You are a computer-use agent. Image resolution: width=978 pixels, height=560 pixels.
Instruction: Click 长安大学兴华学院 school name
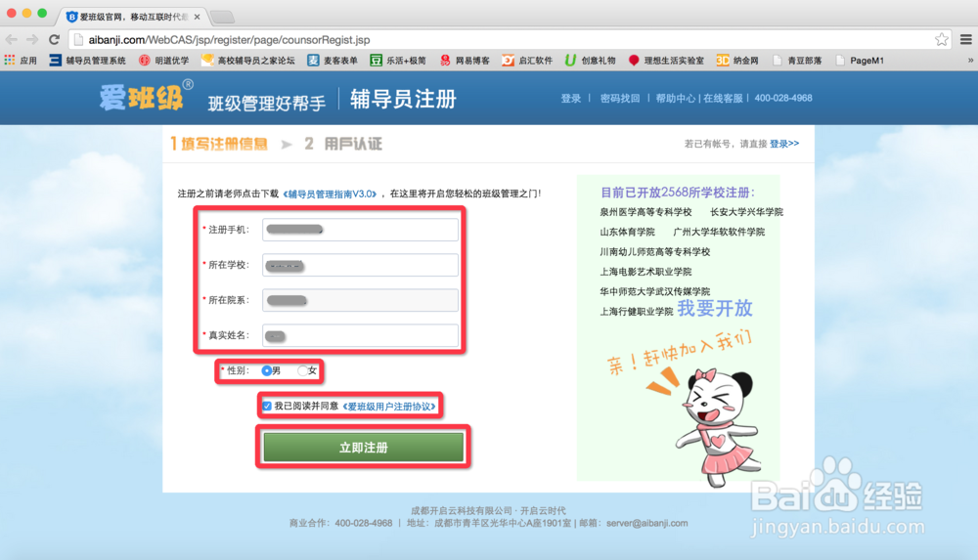point(746,212)
